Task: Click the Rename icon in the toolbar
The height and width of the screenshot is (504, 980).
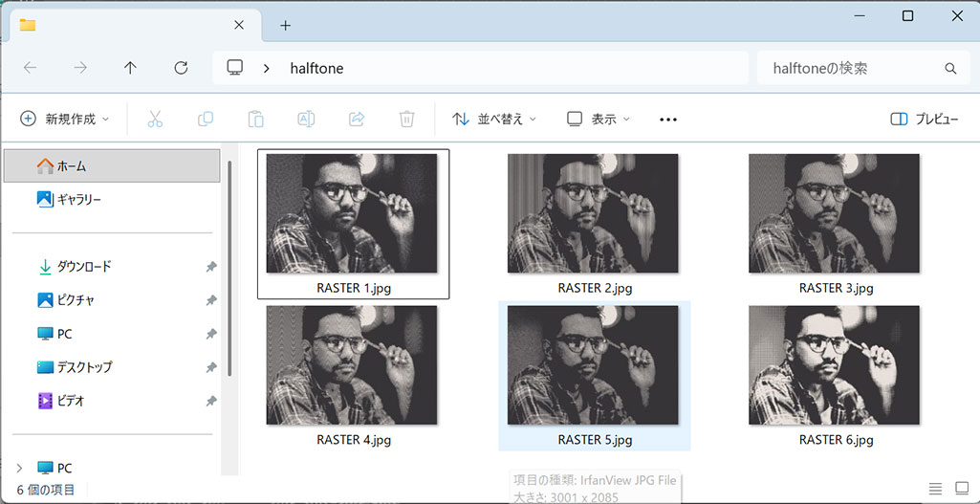Action: (306, 119)
